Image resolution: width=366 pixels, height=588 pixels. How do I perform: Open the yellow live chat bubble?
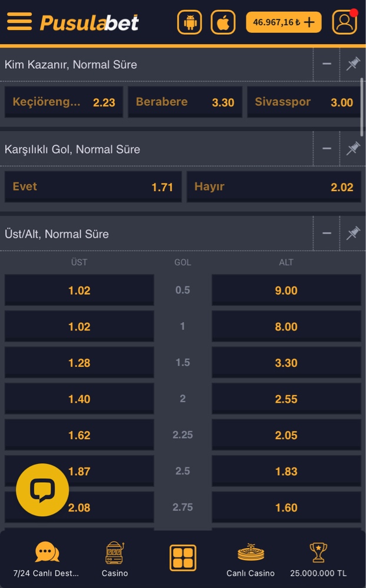pyautogui.click(x=42, y=490)
